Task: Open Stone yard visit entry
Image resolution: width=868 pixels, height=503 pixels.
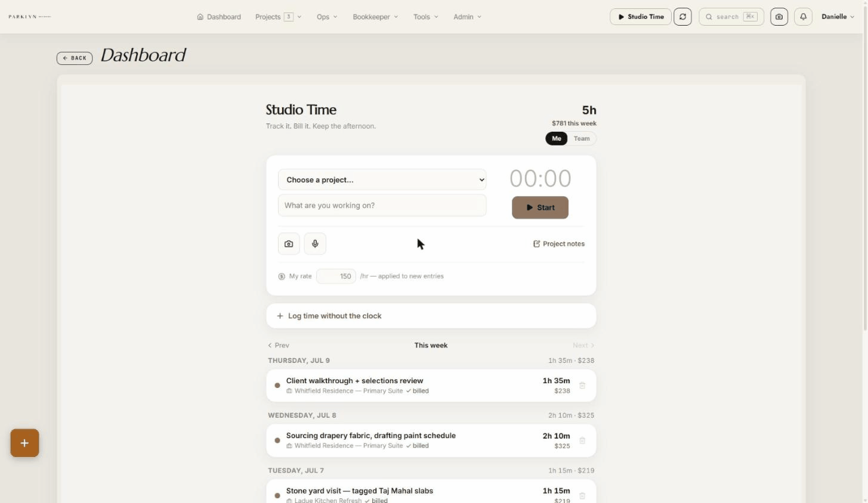Action: 431,492
